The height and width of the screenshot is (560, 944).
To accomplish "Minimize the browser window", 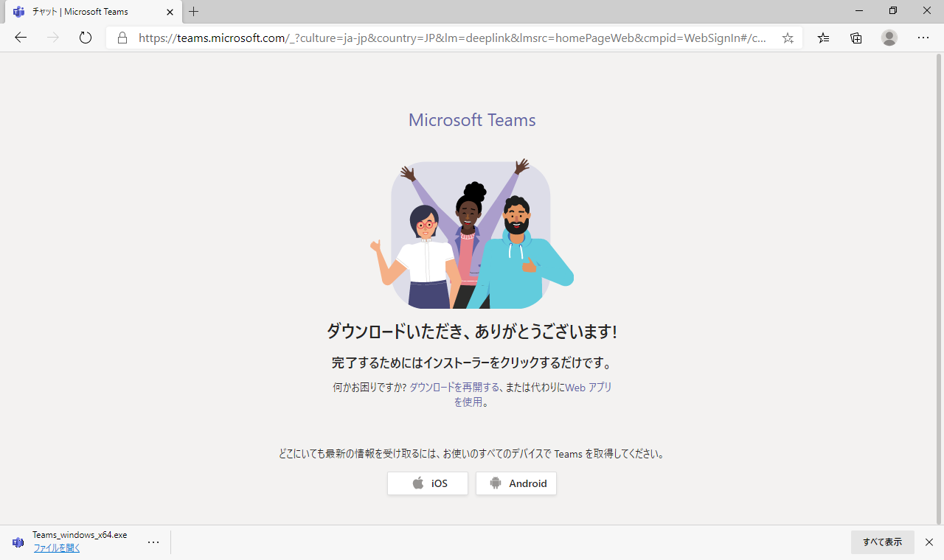I will click(859, 10).
